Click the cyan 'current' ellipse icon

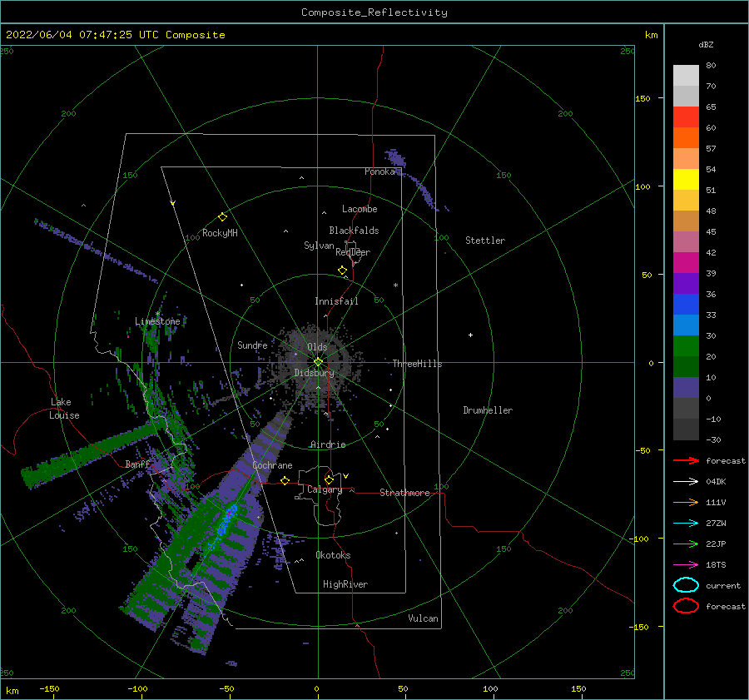point(686,585)
